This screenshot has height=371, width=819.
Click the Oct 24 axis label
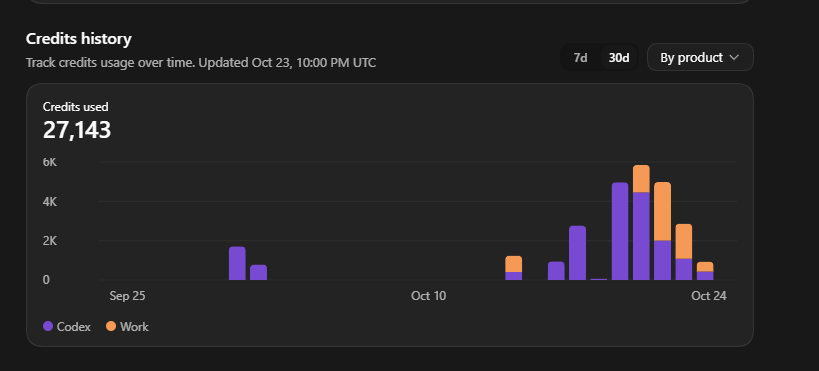[x=709, y=296]
